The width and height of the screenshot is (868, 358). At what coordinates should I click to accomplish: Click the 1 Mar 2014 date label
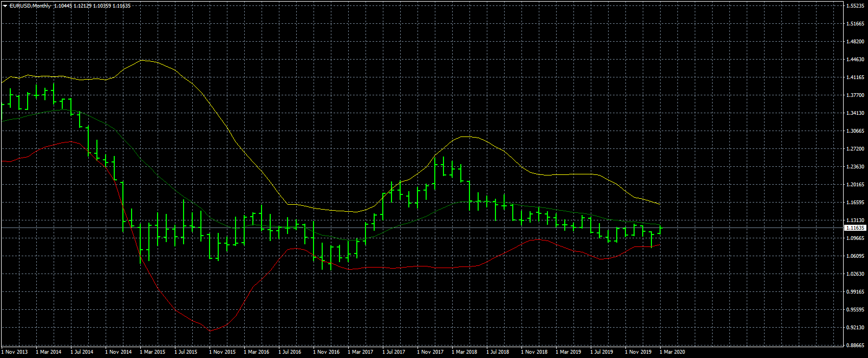[49, 352]
